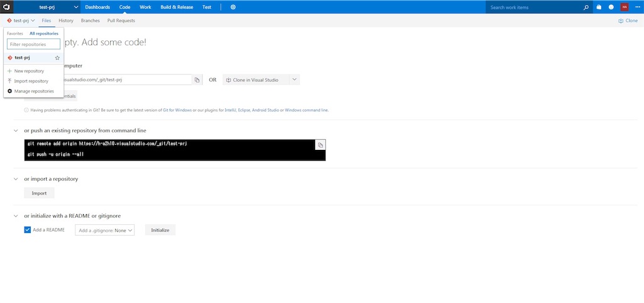Collapse the initialize with README section
This screenshot has width=644, height=303.
click(x=16, y=216)
